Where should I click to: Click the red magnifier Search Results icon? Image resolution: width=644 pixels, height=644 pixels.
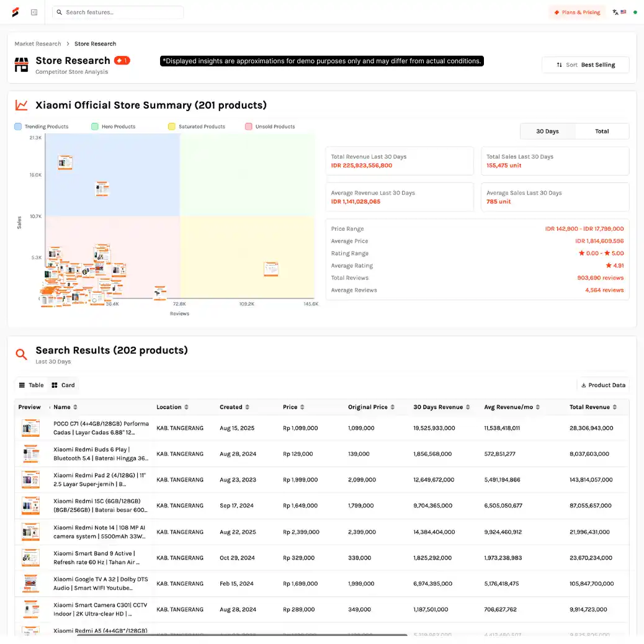(x=22, y=354)
